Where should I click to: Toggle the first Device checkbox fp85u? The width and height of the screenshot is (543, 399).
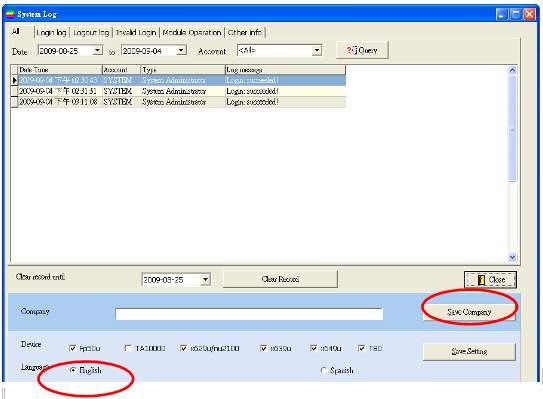coord(72,348)
